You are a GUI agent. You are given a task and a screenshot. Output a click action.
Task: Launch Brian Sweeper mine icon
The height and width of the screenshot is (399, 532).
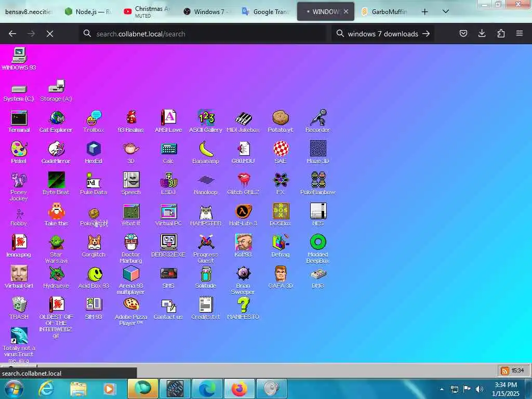coord(243,280)
